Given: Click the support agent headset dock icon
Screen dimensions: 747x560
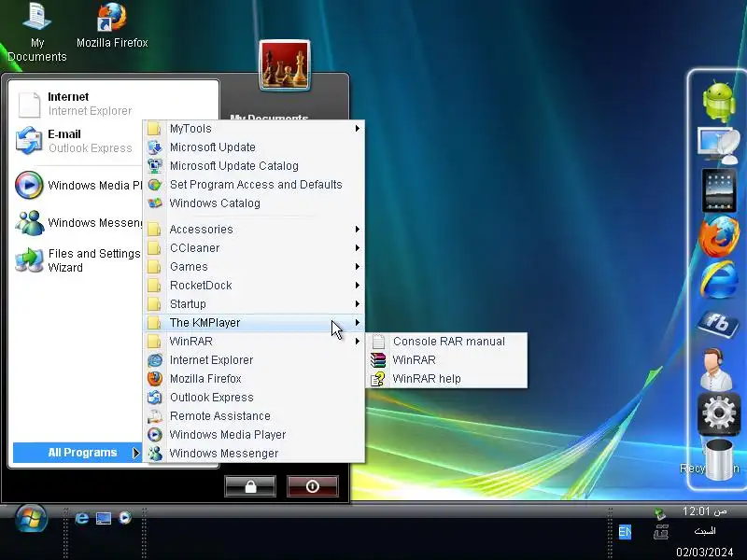Looking at the screenshot, I should pyautogui.click(x=716, y=370).
